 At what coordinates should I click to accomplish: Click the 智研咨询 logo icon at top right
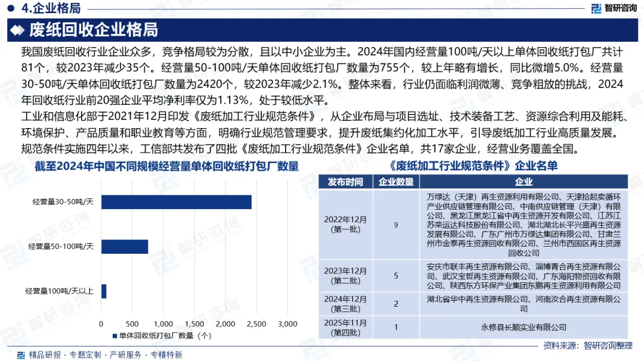tap(596, 8)
